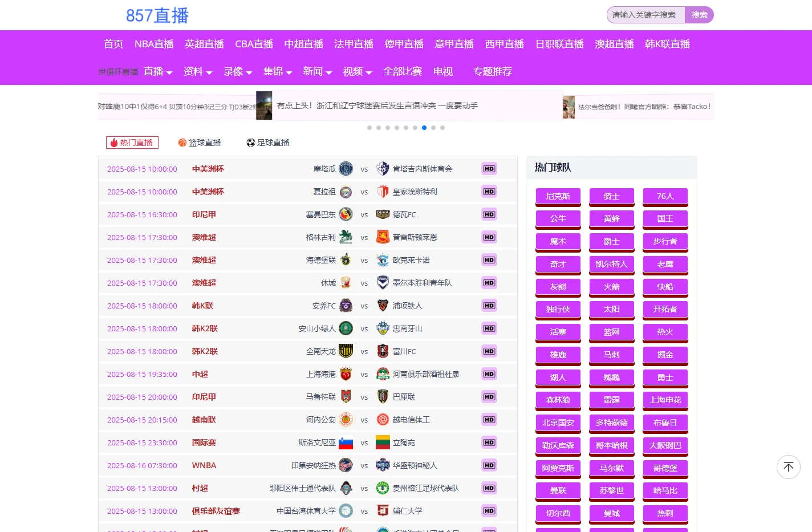Click the back-to-top arrow button

tap(789, 467)
